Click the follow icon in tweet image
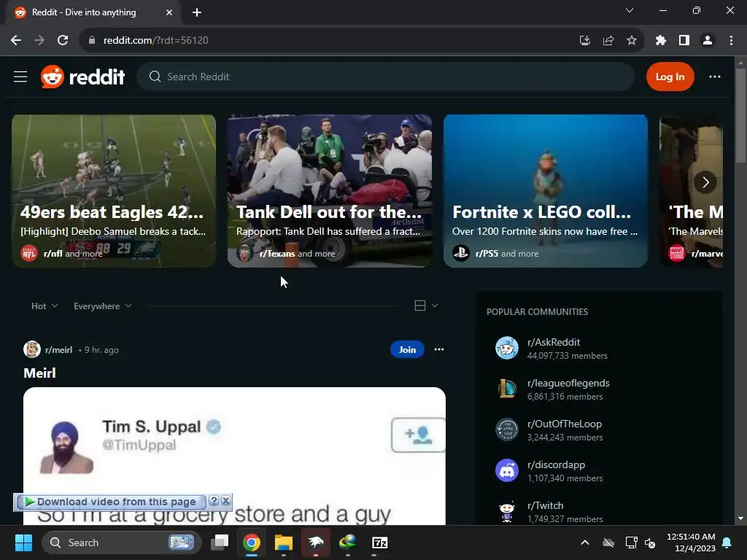Screen dimensions: 747x560 pyautogui.click(x=418, y=435)
